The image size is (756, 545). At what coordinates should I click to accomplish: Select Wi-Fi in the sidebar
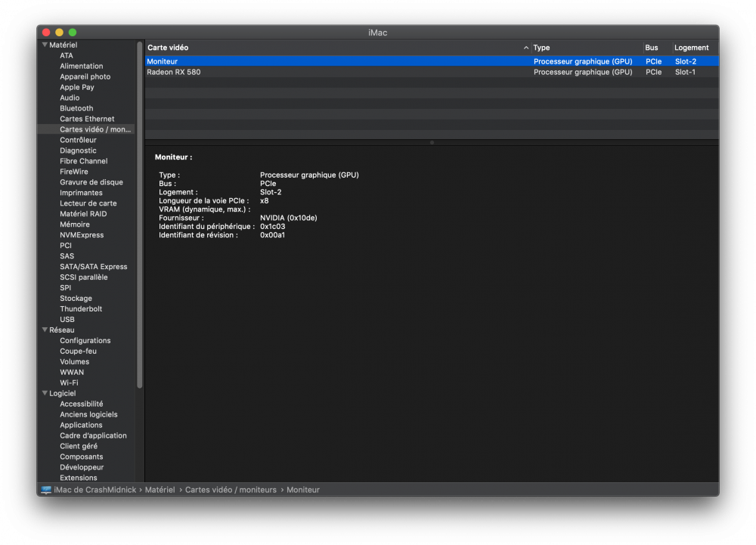point(69,383)
